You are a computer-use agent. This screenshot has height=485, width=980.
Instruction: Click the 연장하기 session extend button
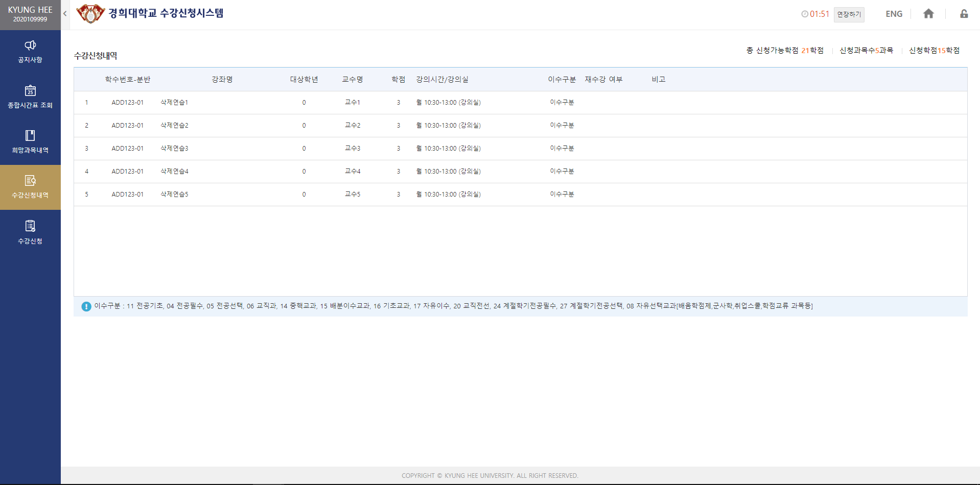849,14
